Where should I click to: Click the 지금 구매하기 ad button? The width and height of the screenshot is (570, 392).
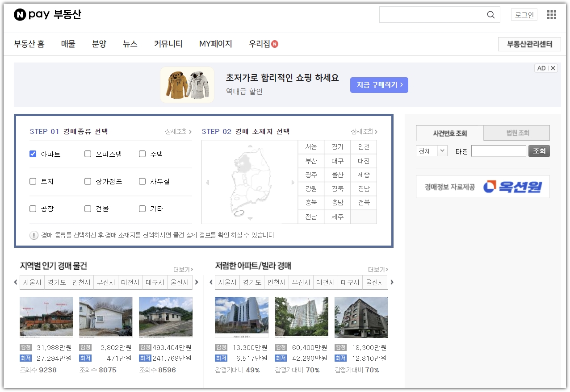coord(379,85)
